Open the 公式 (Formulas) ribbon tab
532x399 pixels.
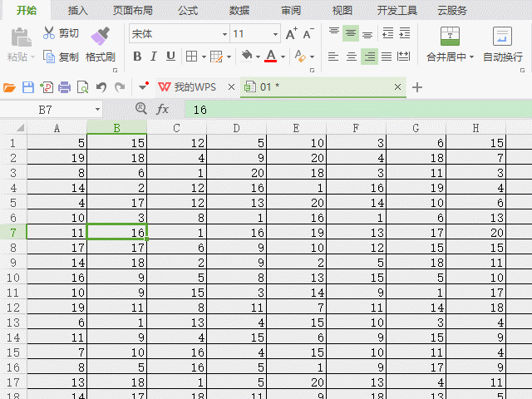tap(187, 10)
